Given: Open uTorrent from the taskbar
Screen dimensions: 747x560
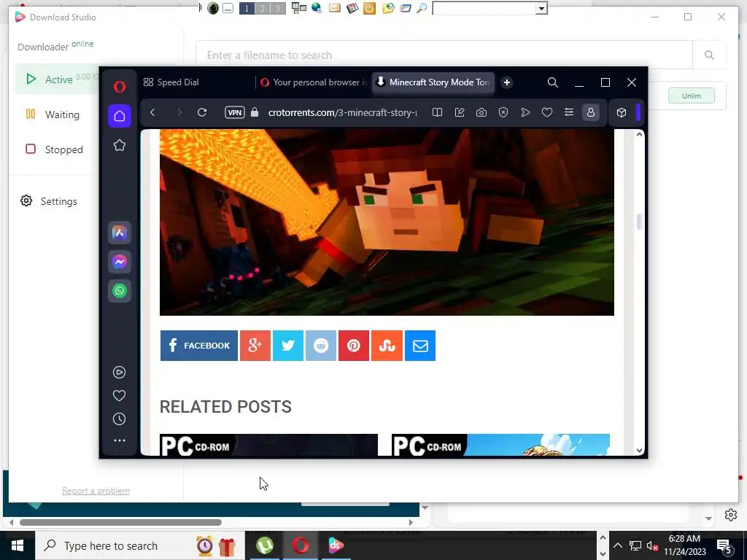Looking at the screenshot, I should click(264, 545).
